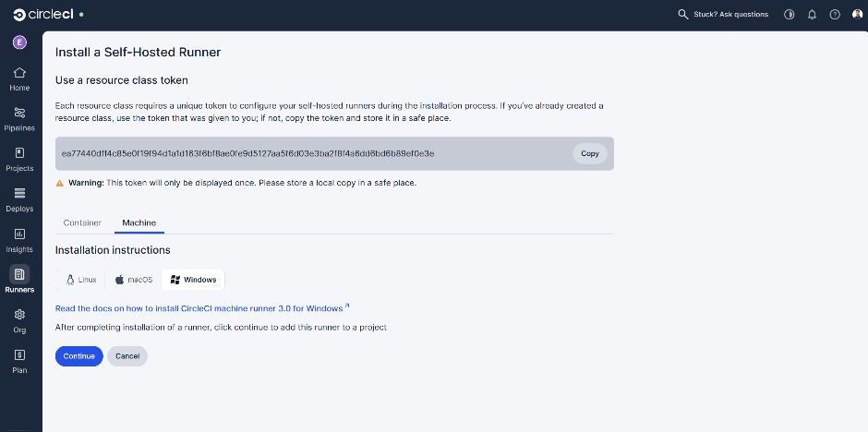Viewport: 868px width, 432px height.
Task: Open the notifications bell
Action: pos(812,15)
